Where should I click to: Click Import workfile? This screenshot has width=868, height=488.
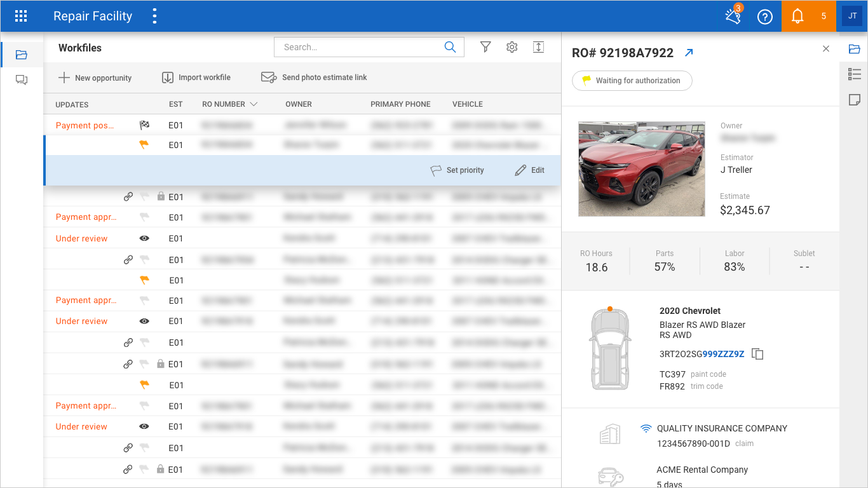[x=196, y=78]
